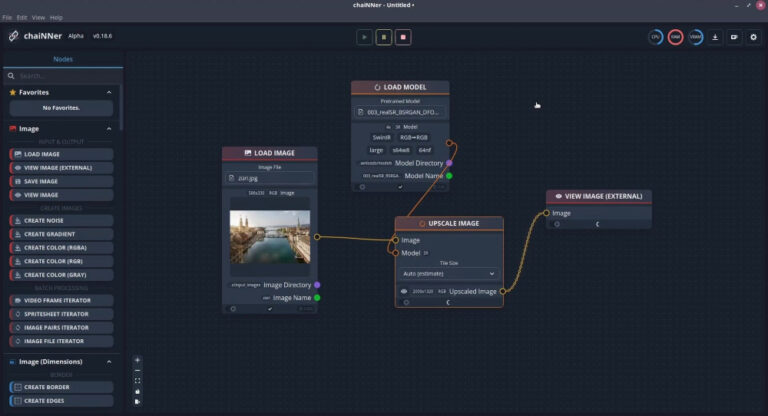Viewport: 768px width, 416px height.
Task: Click the VRAM usage circle indicator
Action: pos(696,37)
